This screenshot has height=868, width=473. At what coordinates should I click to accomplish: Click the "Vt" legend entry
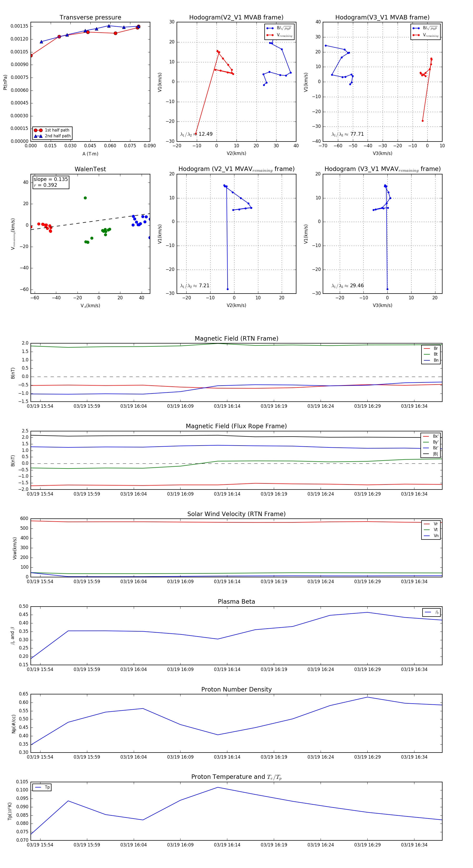point(431,530)
